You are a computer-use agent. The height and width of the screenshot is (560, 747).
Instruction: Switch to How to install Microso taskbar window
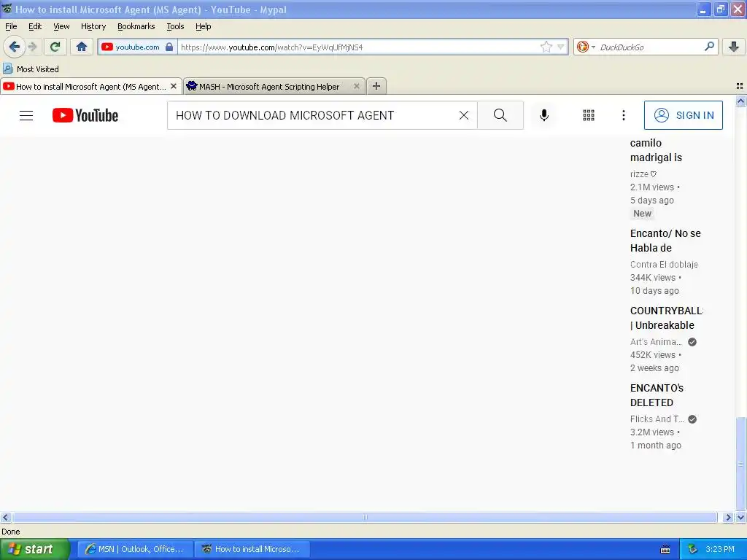[252, 549]
